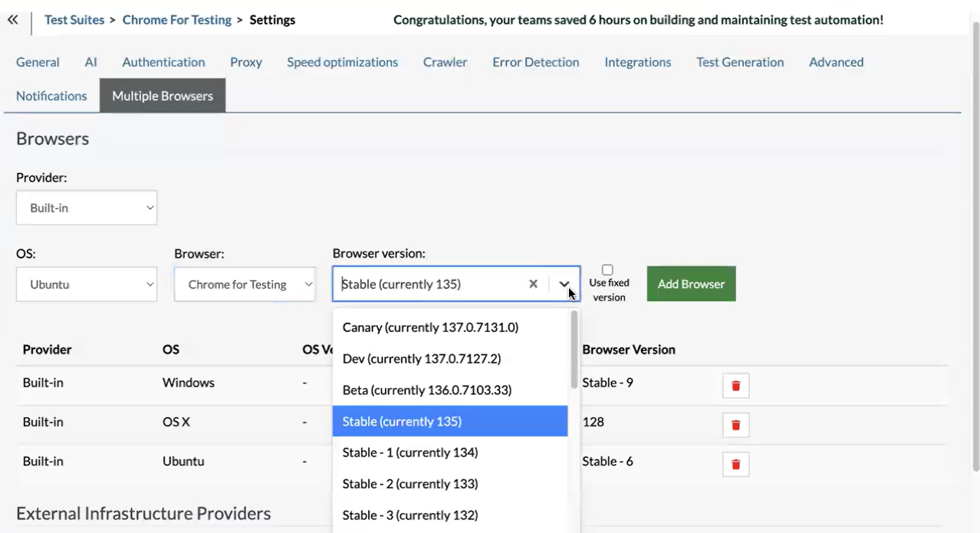Screen dimensions: 980x533
Task: Collapse the Browser version dropdown chevron
Action: tap(565, 284)
